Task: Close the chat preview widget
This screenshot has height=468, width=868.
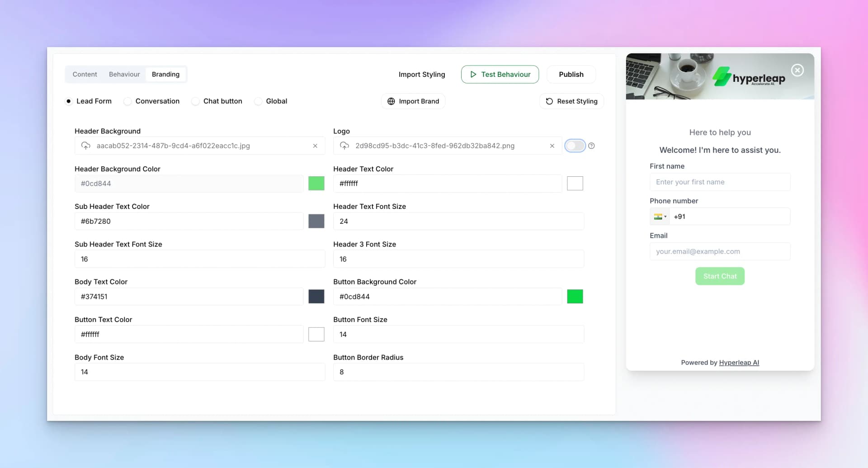Action: [x=797, y=70]
